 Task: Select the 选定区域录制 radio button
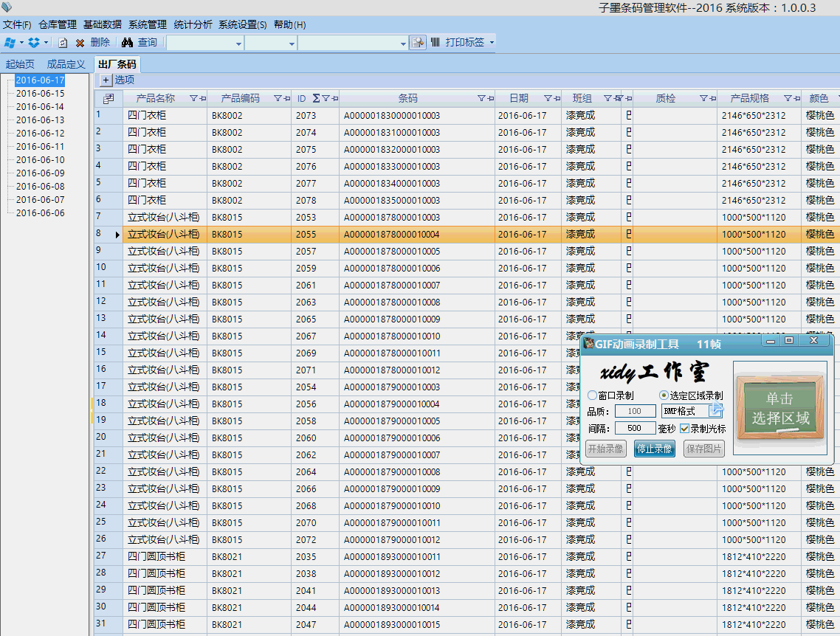pyautogui.click(x=664, y=396)
